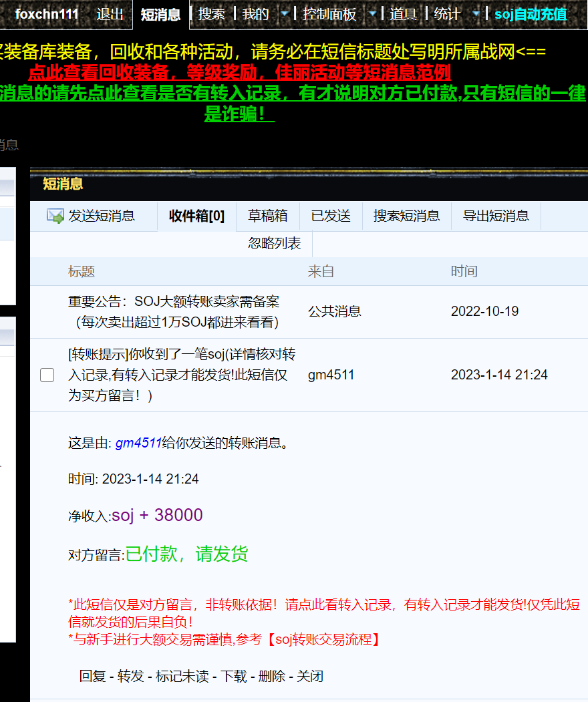Open the 草稿箱 tab
The image size is (588, 702).
pos(267,216)
